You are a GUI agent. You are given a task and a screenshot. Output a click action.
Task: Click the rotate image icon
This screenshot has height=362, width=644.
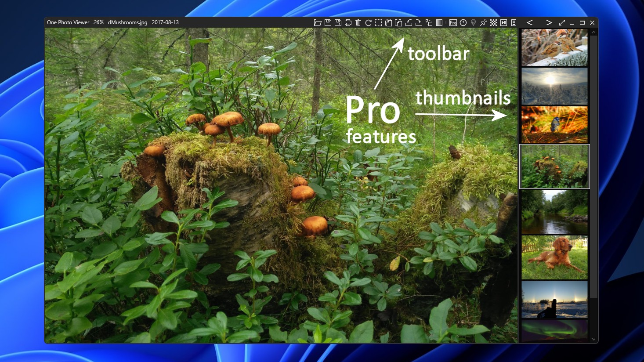pyautogui.click(x=368, y=23)
